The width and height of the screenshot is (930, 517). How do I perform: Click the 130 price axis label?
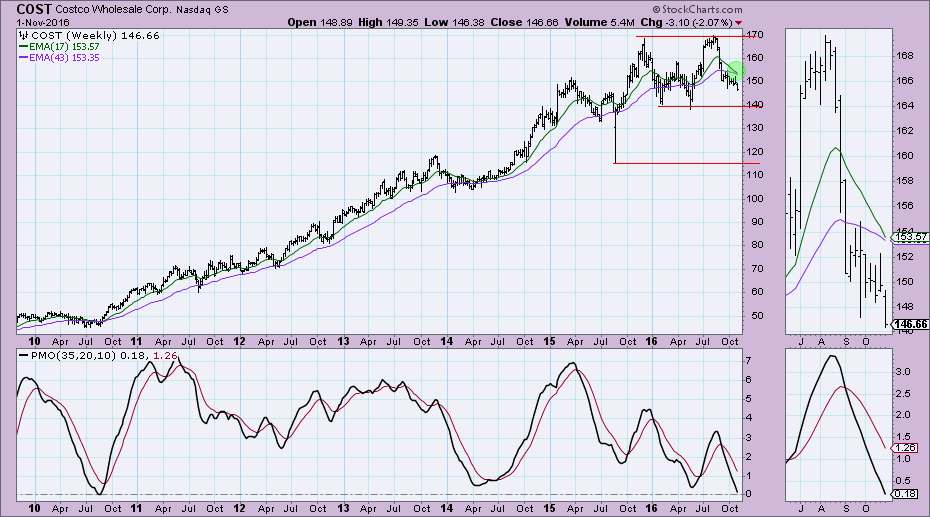(755, 128)
